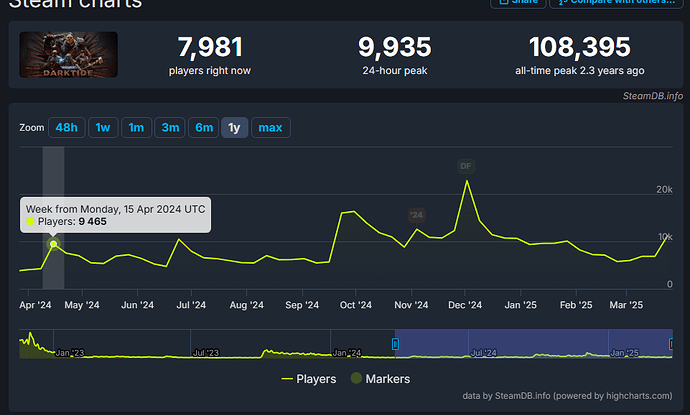Click the Jul '23 navigator label
690x415 pixels.
[206, 353]
